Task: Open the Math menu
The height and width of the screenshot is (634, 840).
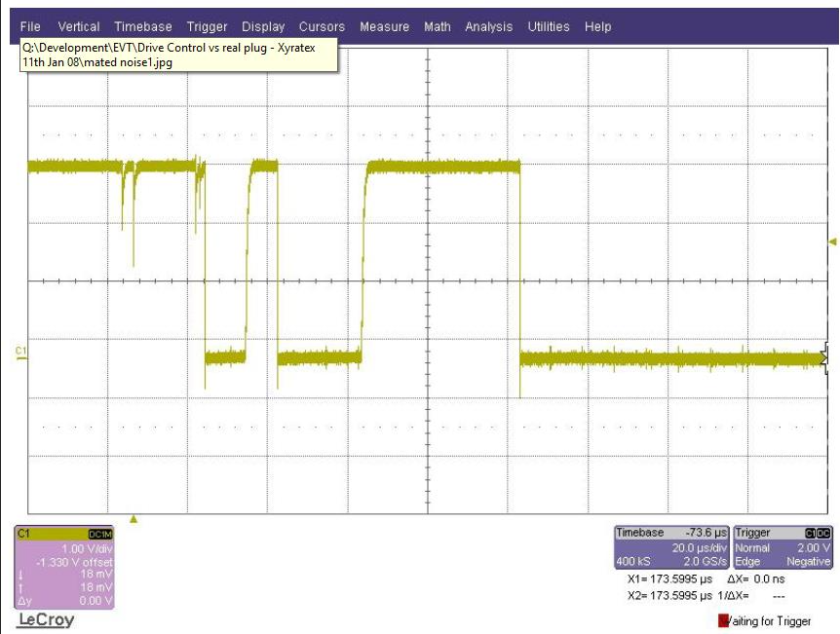Action: click(438, 26)
